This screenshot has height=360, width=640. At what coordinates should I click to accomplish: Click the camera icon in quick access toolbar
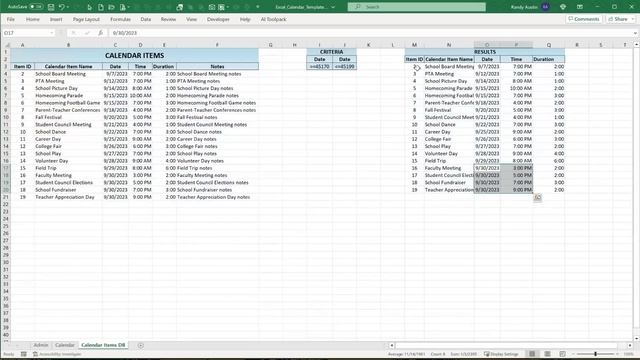(211, 7)
